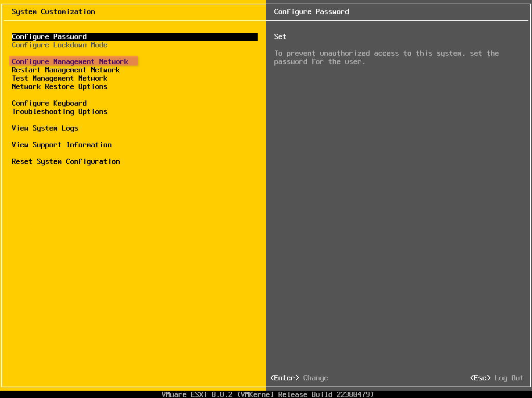
Task: Click the VMware ESXi version footer
Action: [268, 394]
